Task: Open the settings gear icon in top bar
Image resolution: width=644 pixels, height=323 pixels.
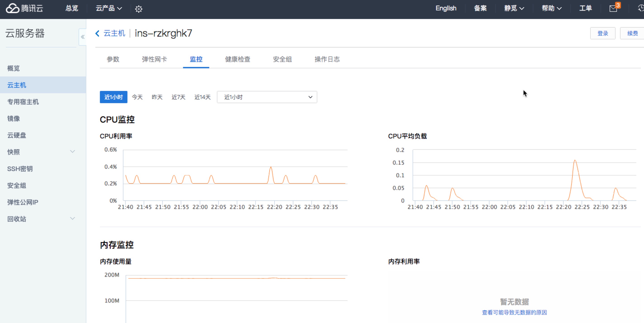Action: tap(139, 9)
